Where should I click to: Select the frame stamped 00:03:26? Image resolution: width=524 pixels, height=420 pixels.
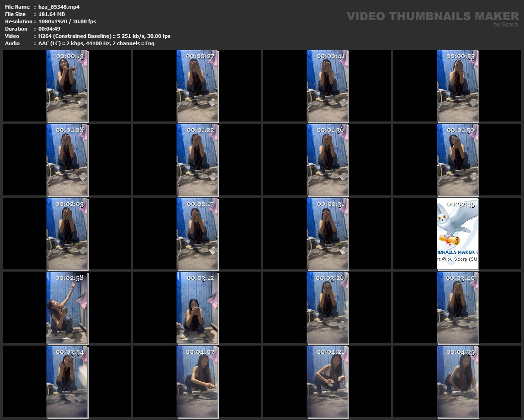pyautogui.click(x=328, y=307)
